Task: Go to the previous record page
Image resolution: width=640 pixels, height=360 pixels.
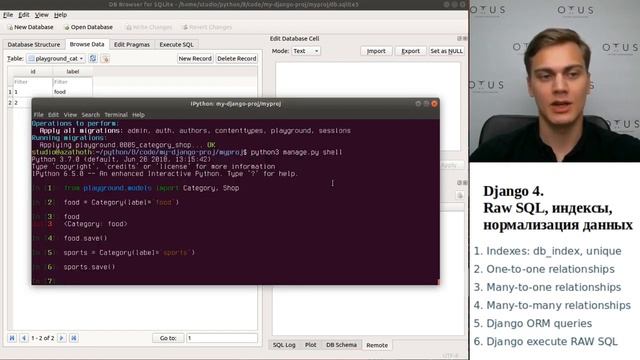Action: (24, 338)
